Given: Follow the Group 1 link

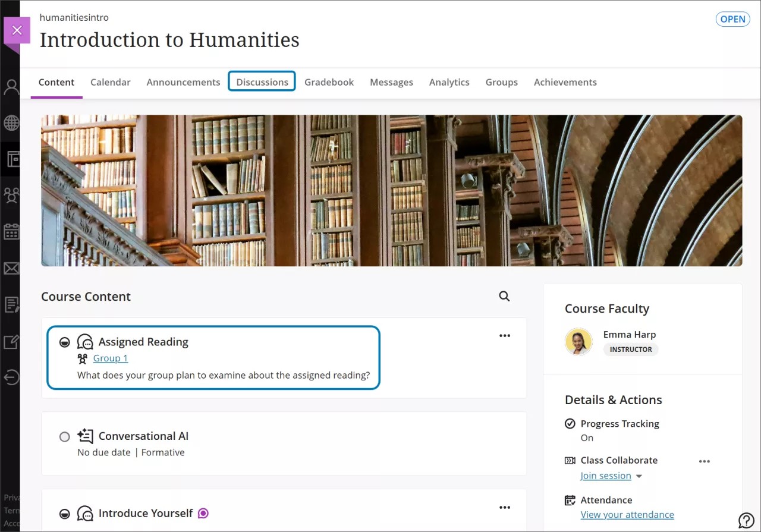Looking at the screenshot, I should coord(110,358).
